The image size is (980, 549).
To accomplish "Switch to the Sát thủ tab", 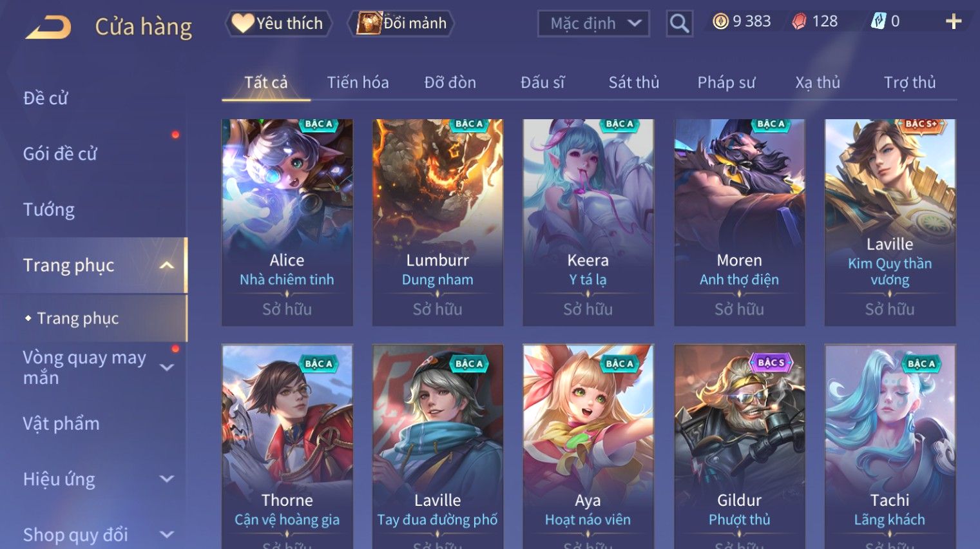I will (634, 82).
